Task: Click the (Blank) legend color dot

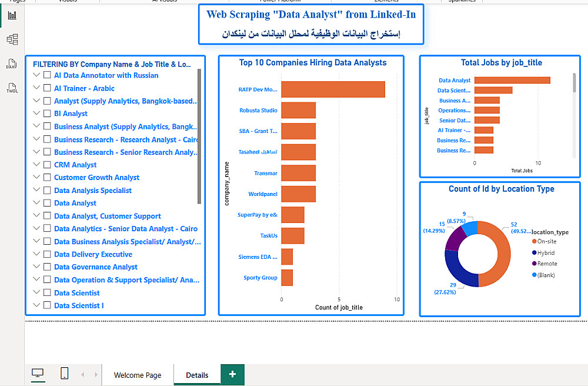Action: tap(534, 275)
